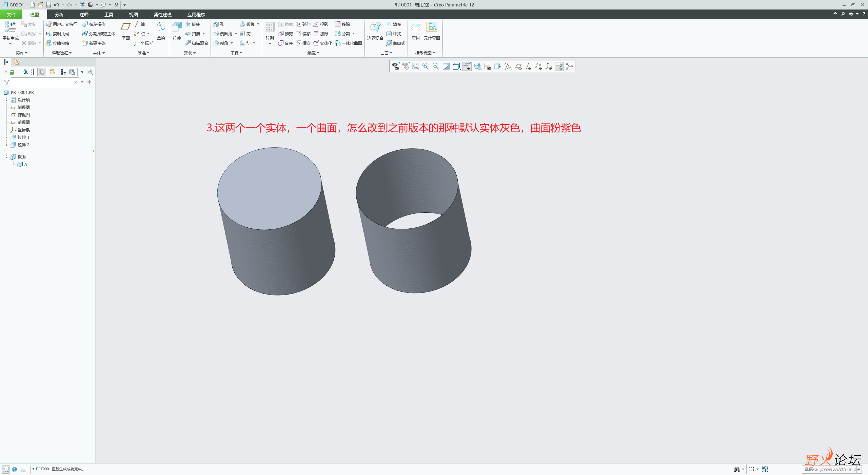Open Component Interface (元件界面) tool
Screen dimensions: 868x475
point(432,31)
